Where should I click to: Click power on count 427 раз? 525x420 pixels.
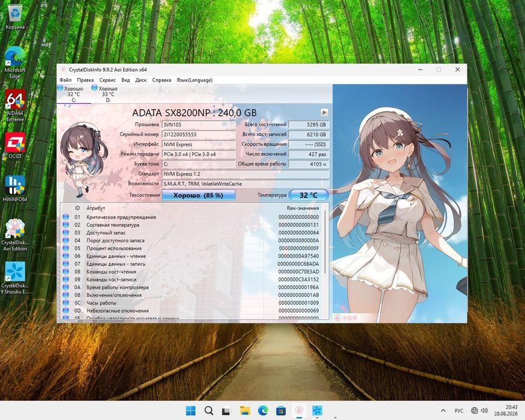pos(308,154)
